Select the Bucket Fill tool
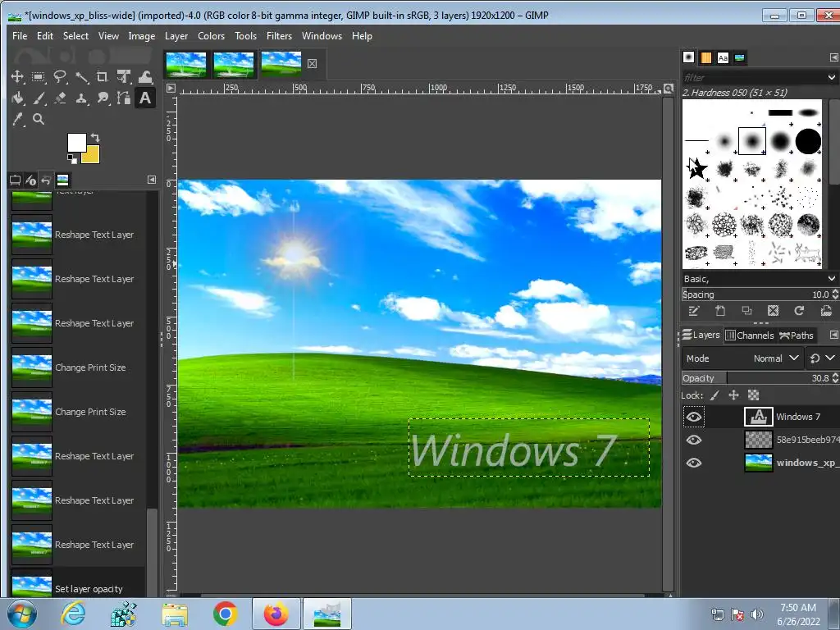 coord(17,98)
